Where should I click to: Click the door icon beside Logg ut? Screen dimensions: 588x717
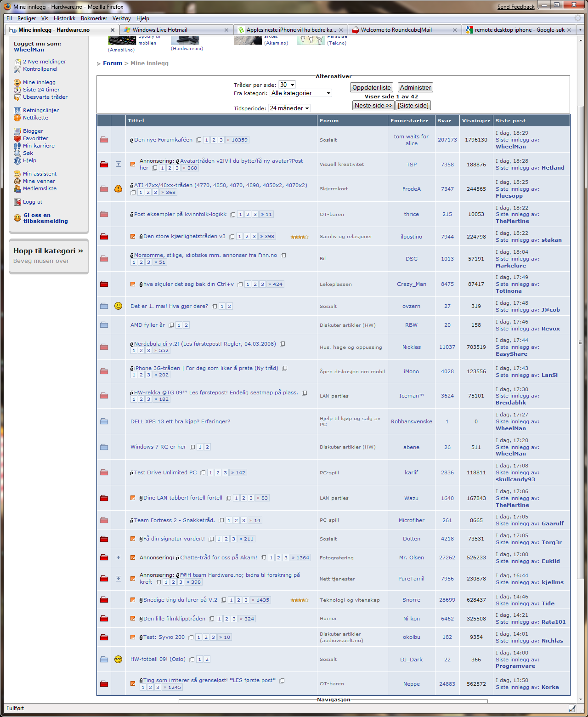point(17,202)
